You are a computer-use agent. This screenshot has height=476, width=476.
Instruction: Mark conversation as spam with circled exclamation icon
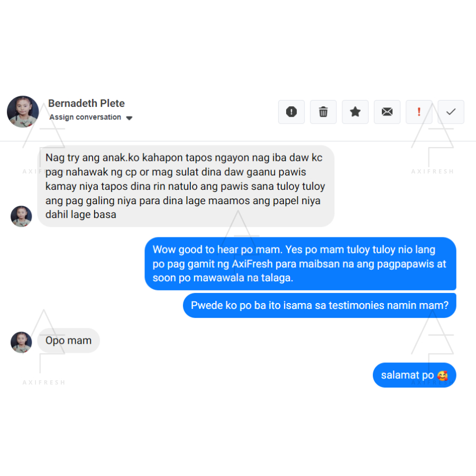coord(291,112)
